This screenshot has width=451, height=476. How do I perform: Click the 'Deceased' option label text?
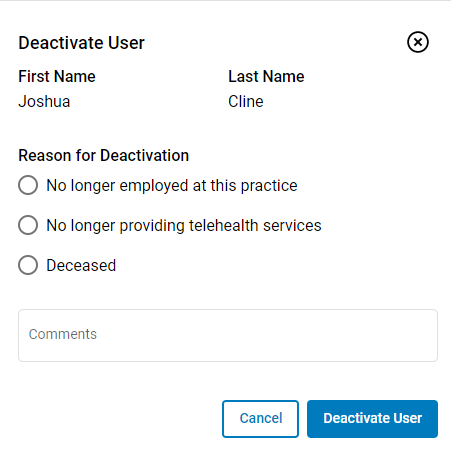81,265
